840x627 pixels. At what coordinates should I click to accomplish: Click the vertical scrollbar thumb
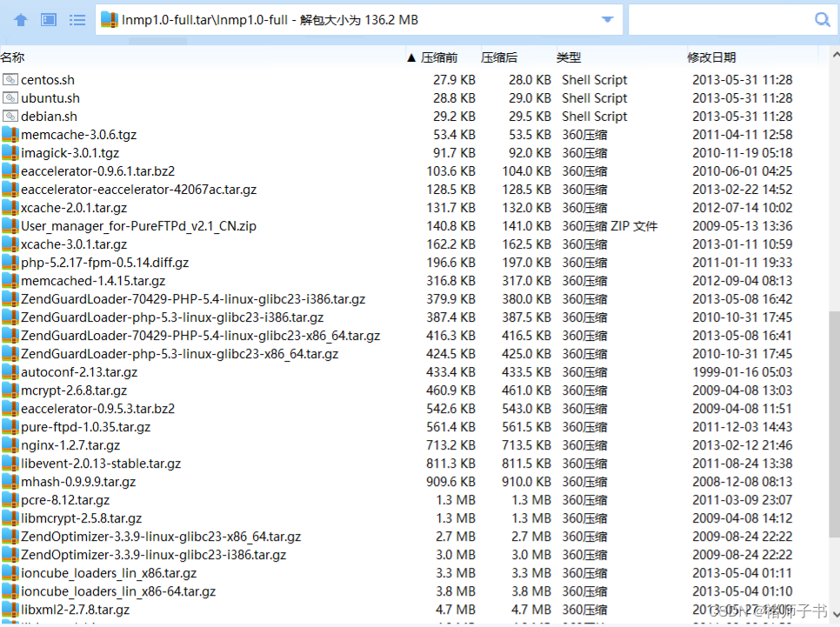[x=834, y=424]
